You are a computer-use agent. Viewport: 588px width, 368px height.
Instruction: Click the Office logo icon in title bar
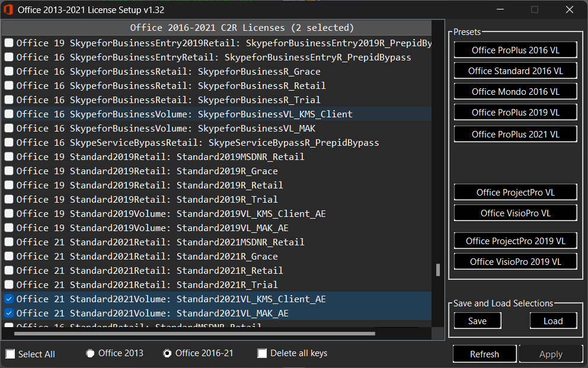[x=8, y=9]
